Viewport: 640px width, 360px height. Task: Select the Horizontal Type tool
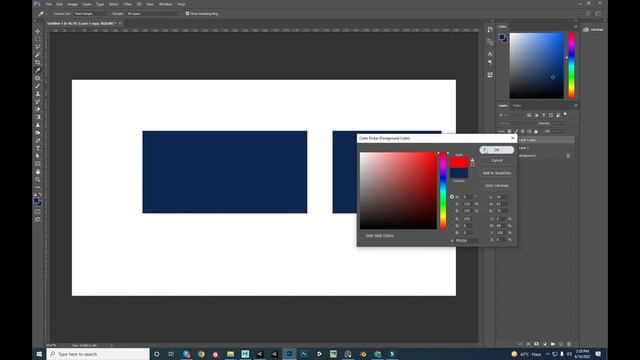click(x=38, y=148)
